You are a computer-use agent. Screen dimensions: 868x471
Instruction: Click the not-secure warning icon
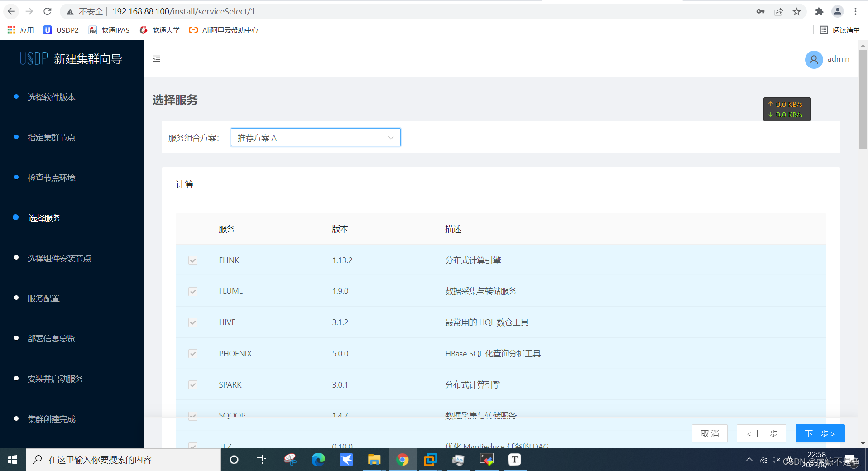click(70, 12)
